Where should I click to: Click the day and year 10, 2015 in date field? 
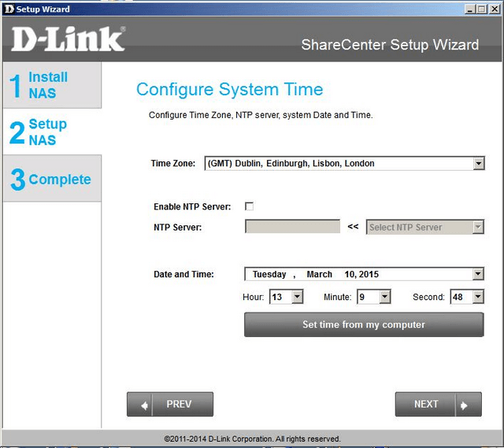[361, 274]
